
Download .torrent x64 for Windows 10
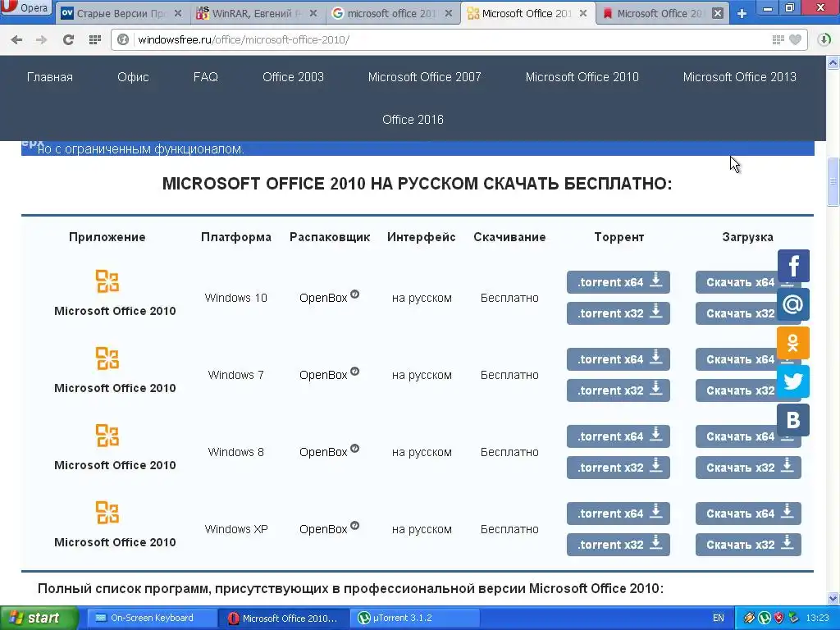tap(619, 282)
